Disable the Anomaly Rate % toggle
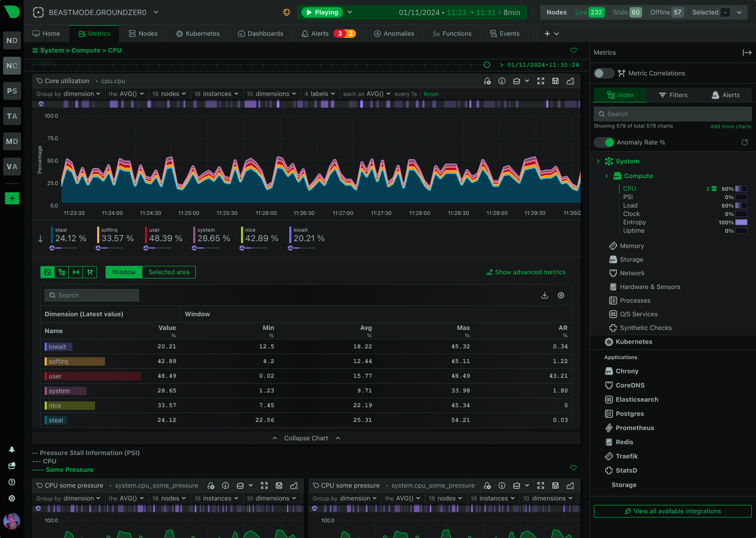This screenshot has width=756, height=538. click(x=604, y=142)
